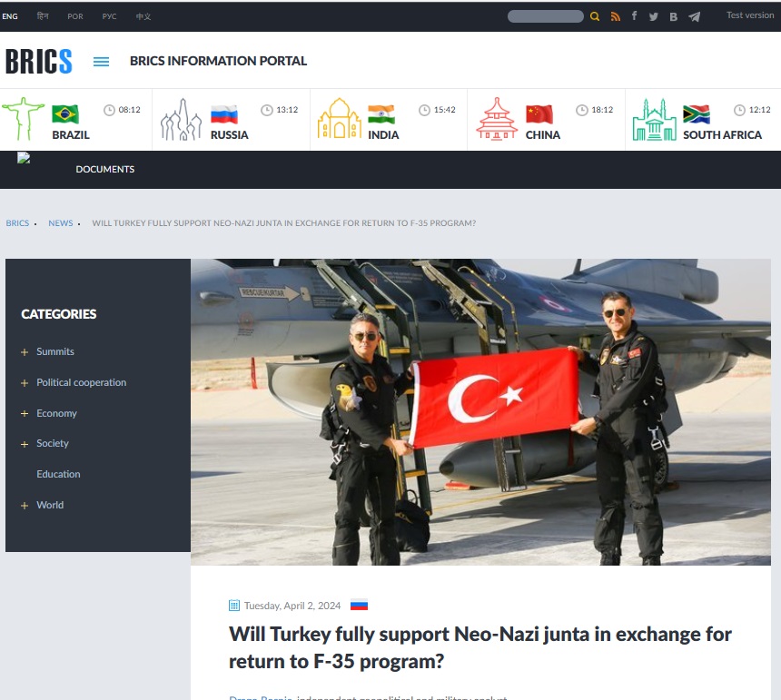
Task: Click the India flag icon
Action: coord(381,114)
